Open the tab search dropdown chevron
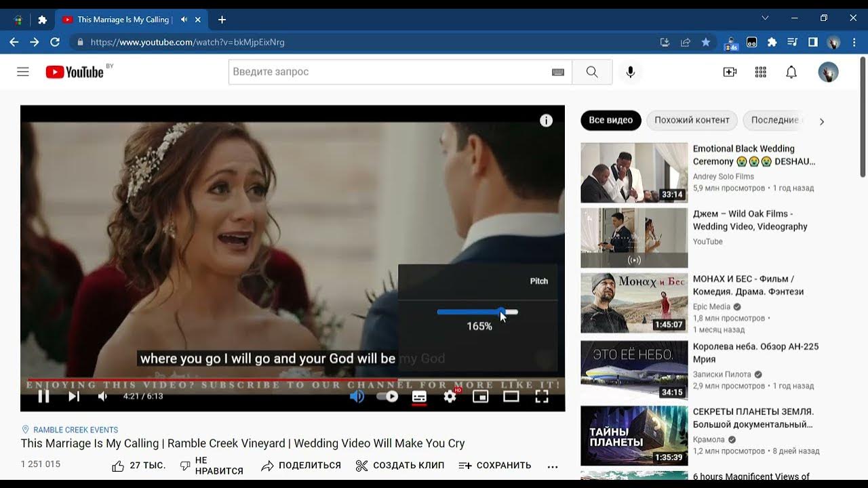868x488 pixels. coord(765,18)
